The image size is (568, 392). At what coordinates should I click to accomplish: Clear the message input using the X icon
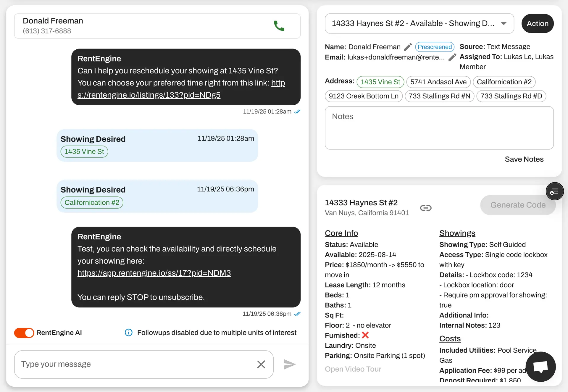click(x=261, y=364)
